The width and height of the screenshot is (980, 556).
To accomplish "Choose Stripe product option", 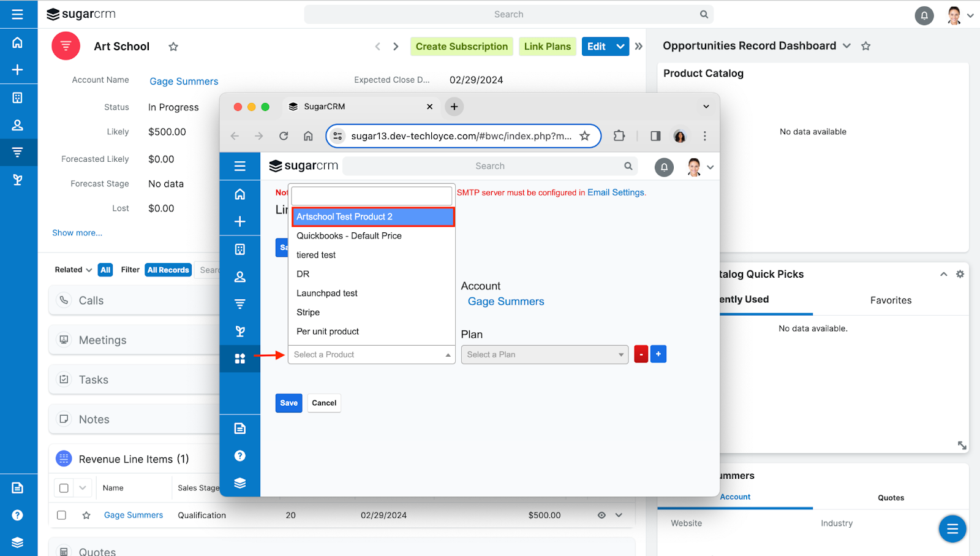I will pos(373,313).
